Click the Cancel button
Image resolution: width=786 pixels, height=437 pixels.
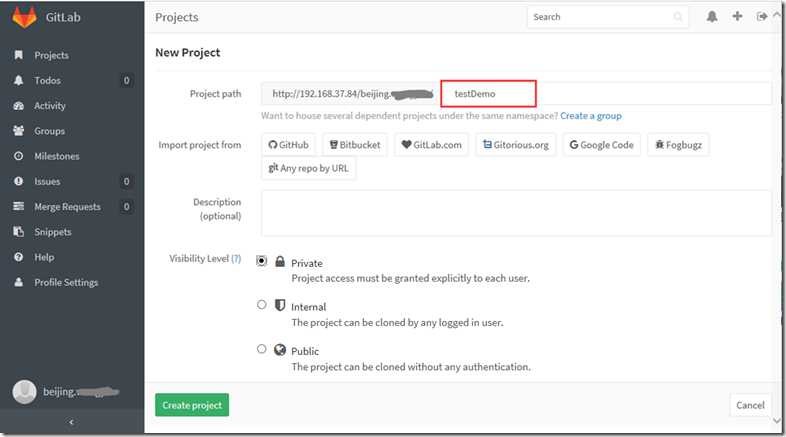(750, 405)
